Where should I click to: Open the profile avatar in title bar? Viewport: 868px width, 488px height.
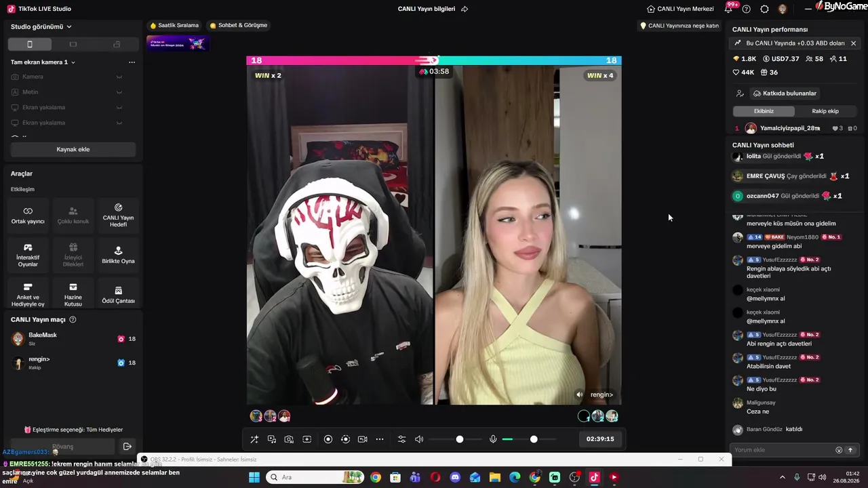[783, 9]
